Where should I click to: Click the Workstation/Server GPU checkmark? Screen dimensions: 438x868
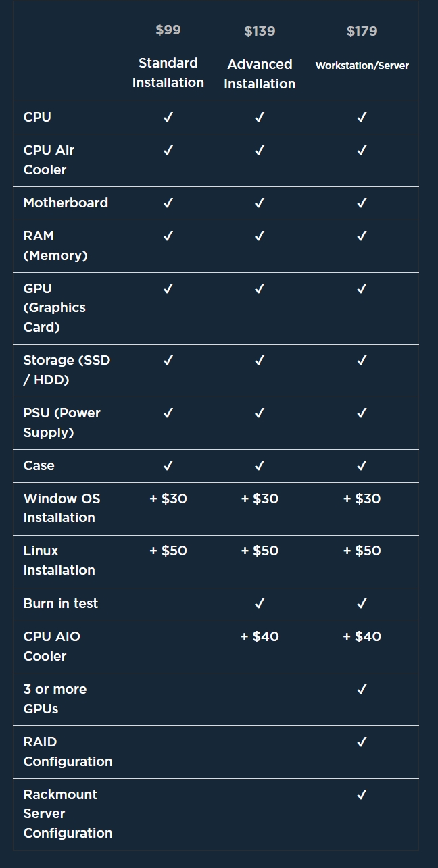362,289
